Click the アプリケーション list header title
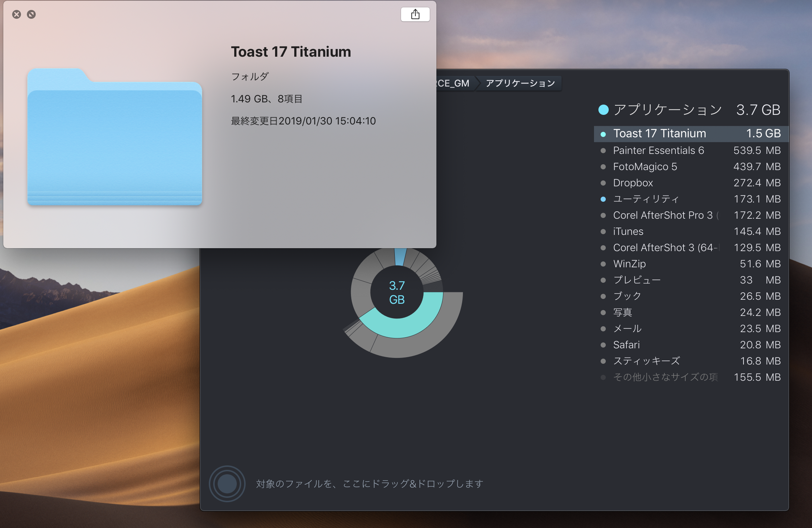Screen dimensions: 812x528 (x=667, y=110)
